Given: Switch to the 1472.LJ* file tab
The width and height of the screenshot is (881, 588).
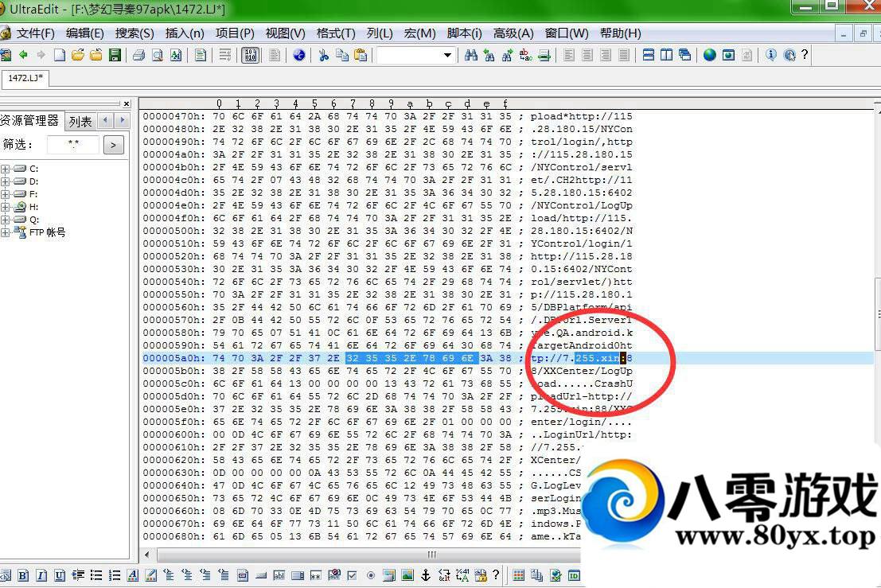Looking at the screenshot, I should 25,78.
